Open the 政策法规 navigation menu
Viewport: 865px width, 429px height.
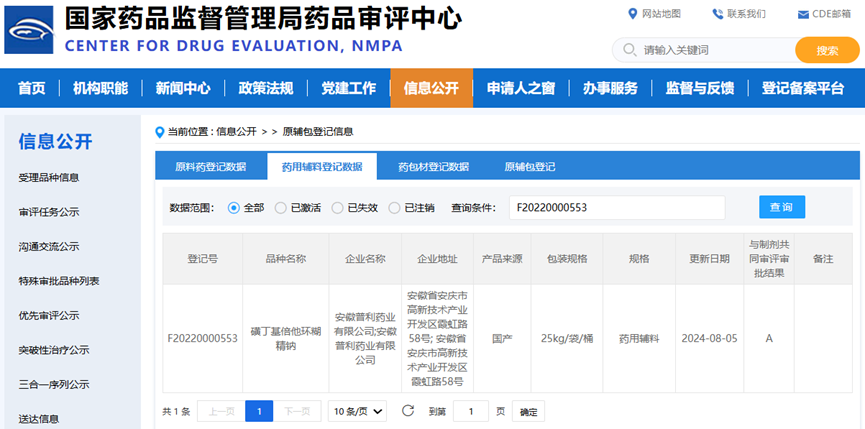click(266, 88)
